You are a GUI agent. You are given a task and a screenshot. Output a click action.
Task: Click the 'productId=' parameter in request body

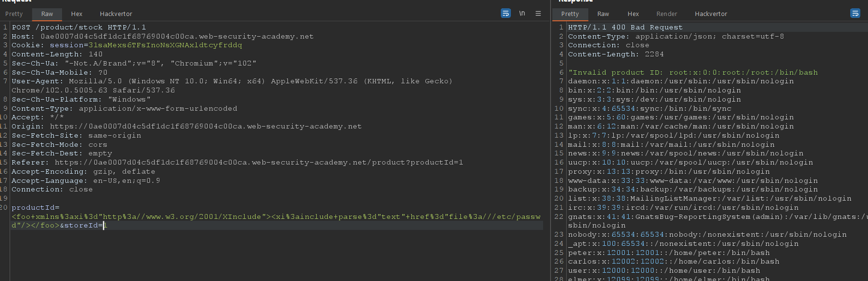(36, 207)
